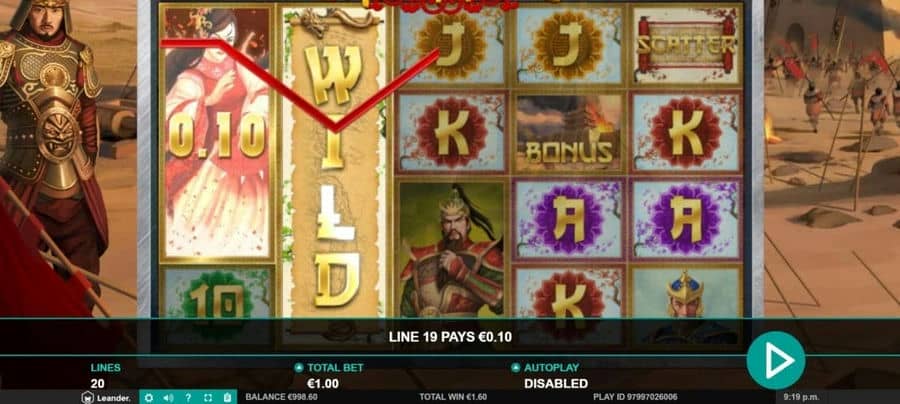Click the Total Bet €1.00 value
The image size is (900, 404).
323,383
